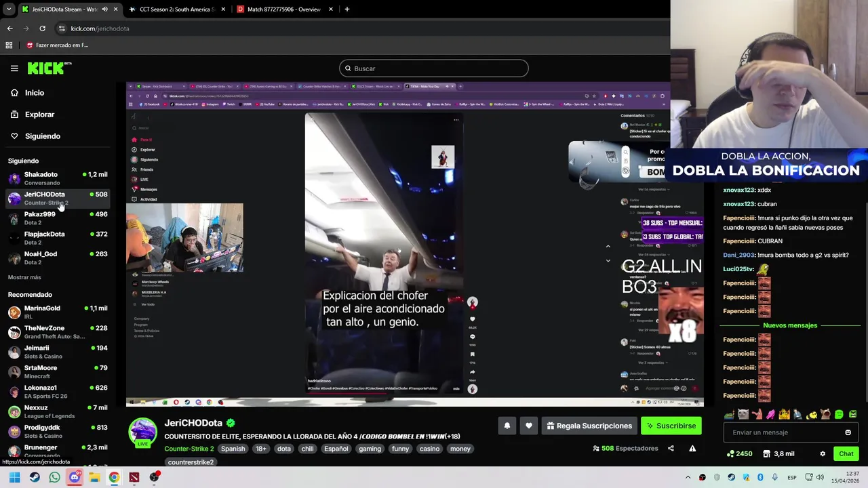Open Discord from the taskbar
The height and width of the screenshot is (488, 868).
[x=75, y=477]
